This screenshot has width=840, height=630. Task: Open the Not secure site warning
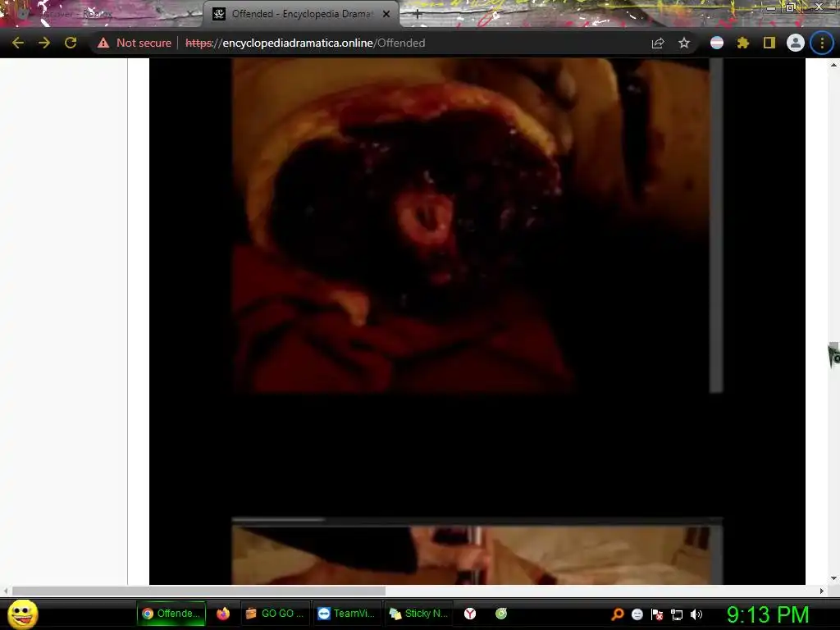(134, 43)
